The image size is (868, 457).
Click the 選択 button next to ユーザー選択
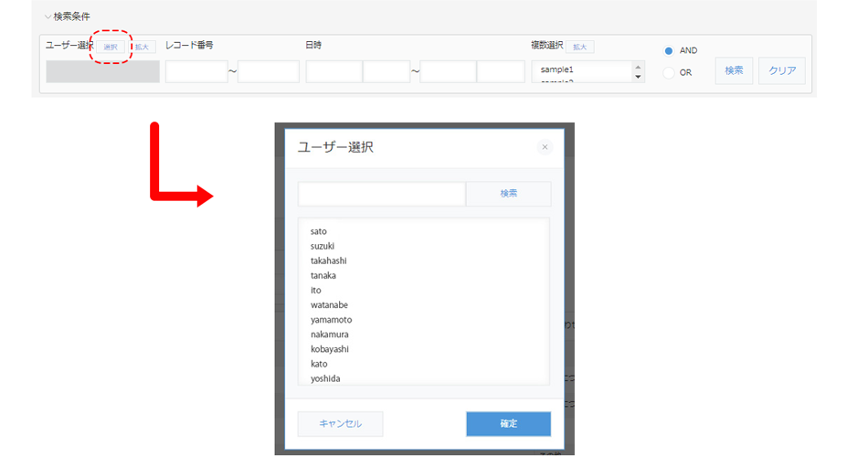coord(111,47)
